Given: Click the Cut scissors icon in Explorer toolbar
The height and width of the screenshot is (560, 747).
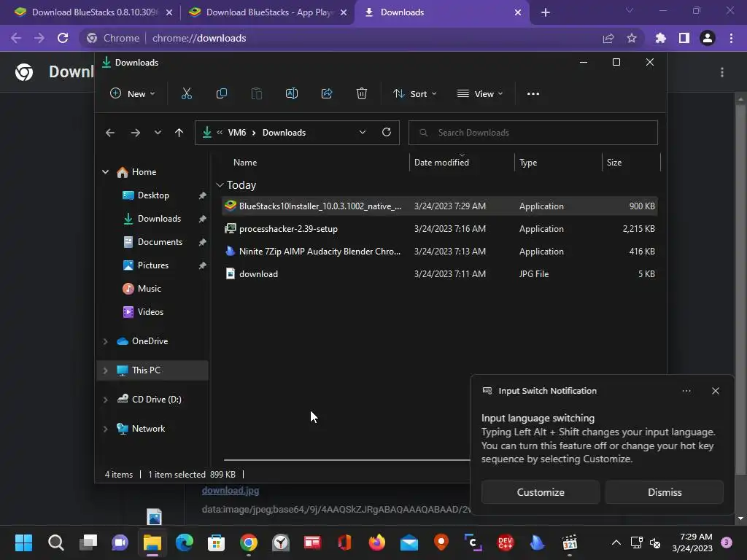Looking at the screenshot, I should tap(186, 94).
